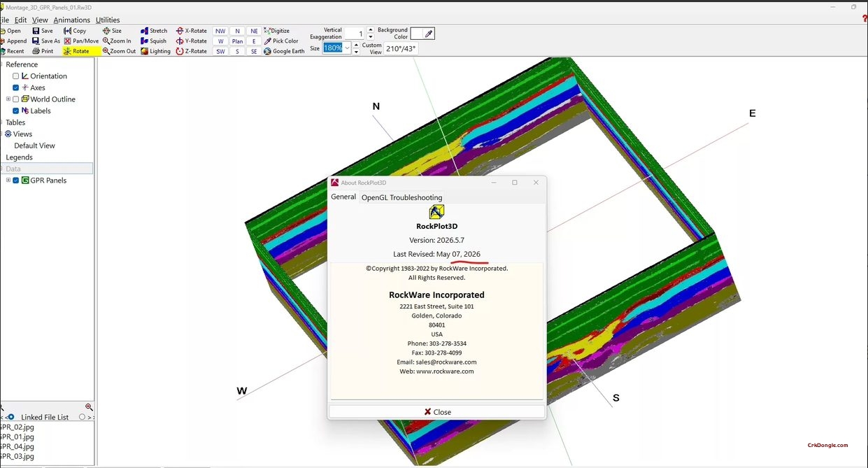868x468 pixels.
Task: Uncheck the Axes checkbox
Action: coord(16,87)
